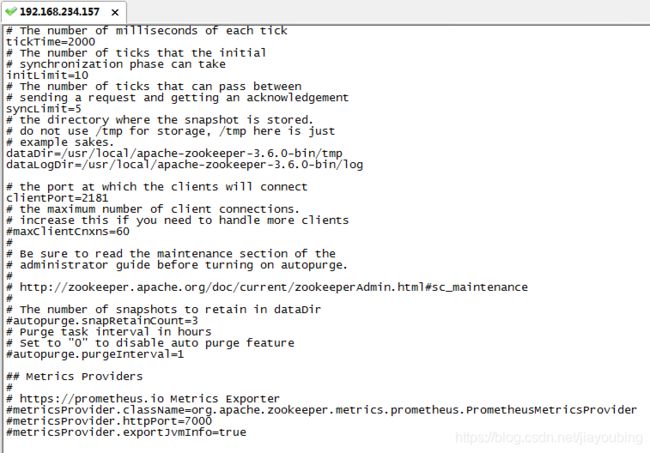Place cursor on autopurge.purgeInterval=1 line

[95, 354]
